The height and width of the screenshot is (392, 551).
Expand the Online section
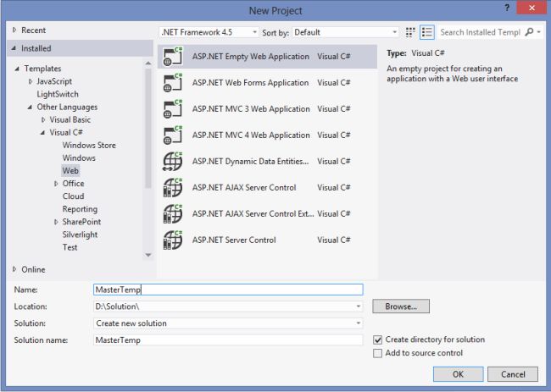point(14,269)
